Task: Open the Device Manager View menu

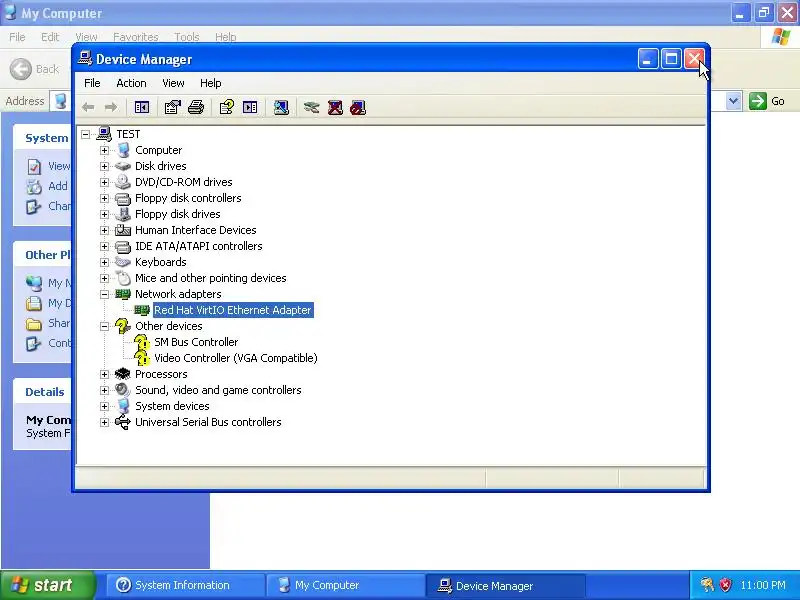Action: 173,83
